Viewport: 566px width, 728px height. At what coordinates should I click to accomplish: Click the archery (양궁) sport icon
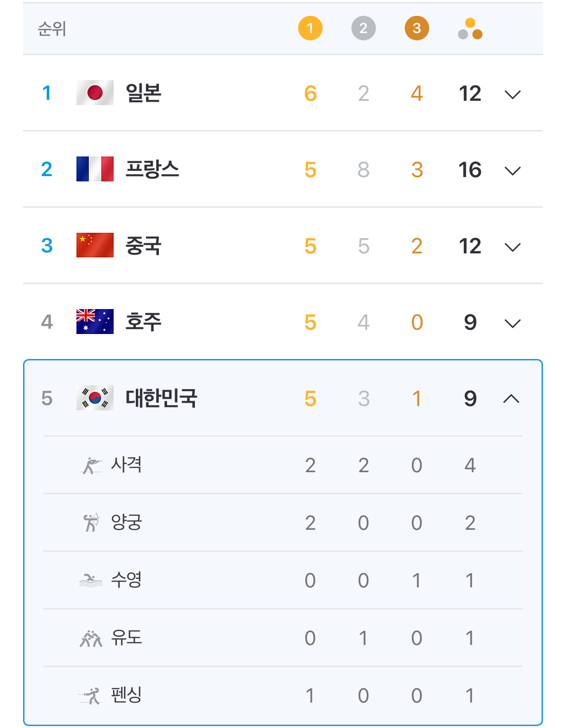point(91,522)
